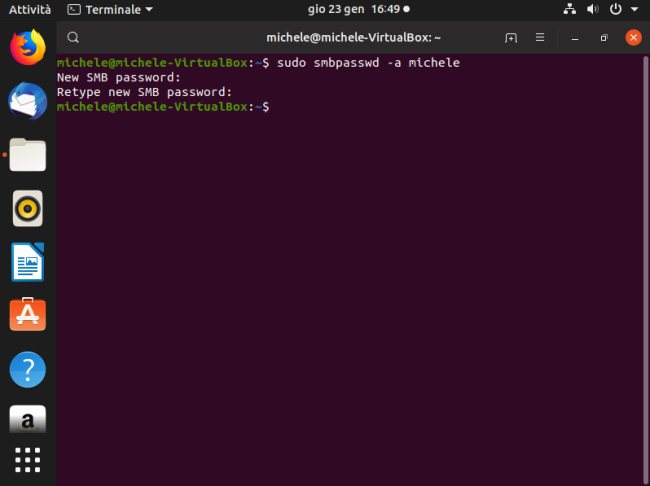Open the terminal hamburger menu
650x486 pixels.
point(540,38)
